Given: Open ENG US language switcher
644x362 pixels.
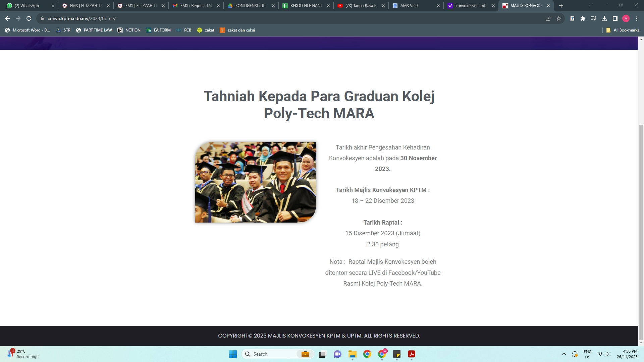Looking at the screenshot, I should tap(588, 354).
